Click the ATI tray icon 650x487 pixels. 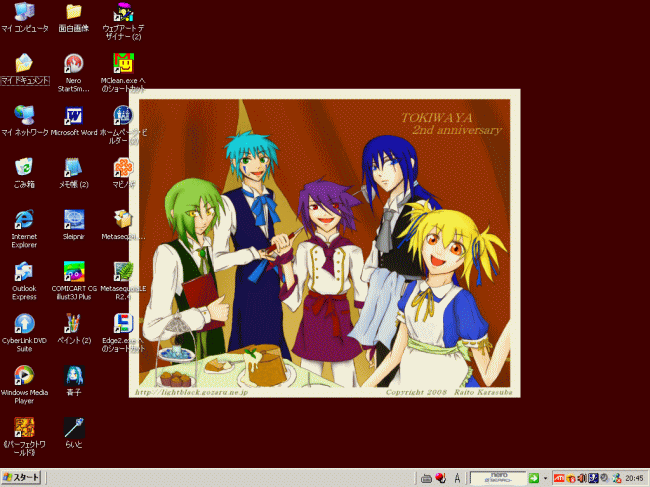click(x=559, y=478)
